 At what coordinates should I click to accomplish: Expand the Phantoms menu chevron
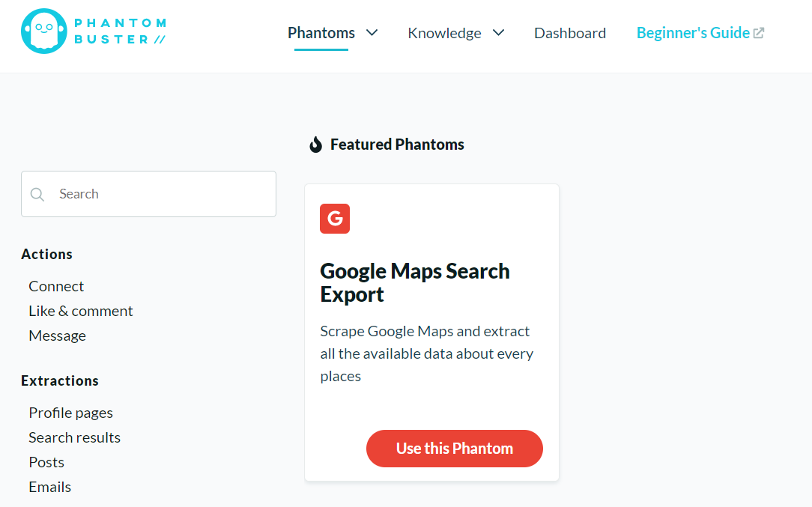click(372, 33)
